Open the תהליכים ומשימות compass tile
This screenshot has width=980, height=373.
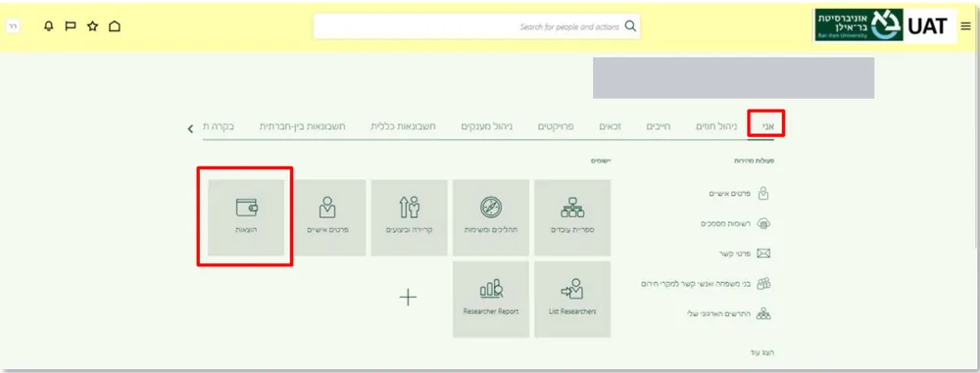(491, 217)
